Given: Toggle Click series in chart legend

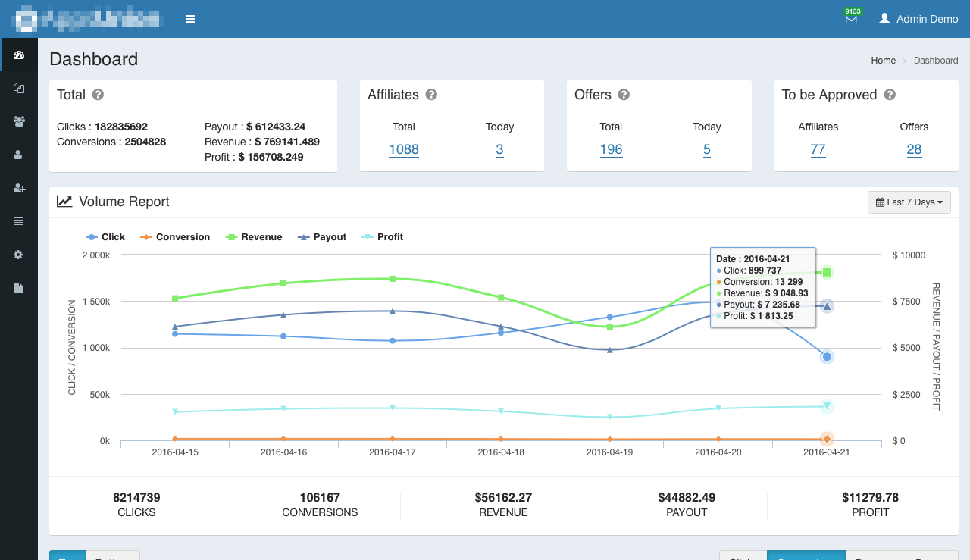Looking at the screenshot, I should pos(105,237).
